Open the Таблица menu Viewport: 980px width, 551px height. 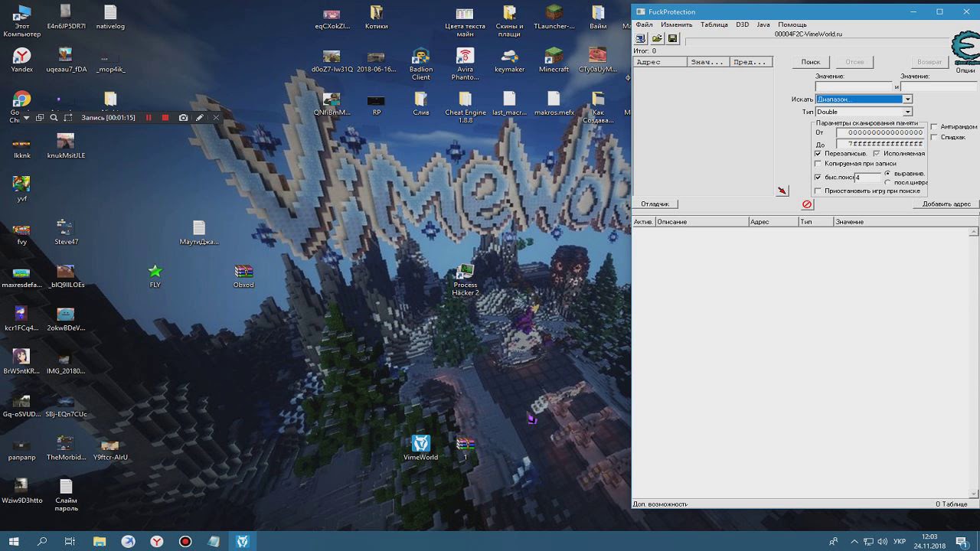point(714,24)
